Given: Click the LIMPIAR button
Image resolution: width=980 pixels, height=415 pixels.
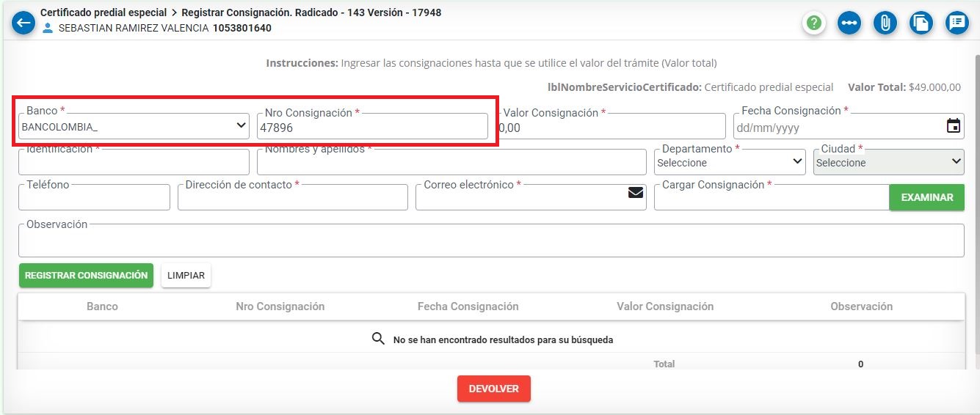Looking at the screenshot, I should click(186, 276).
